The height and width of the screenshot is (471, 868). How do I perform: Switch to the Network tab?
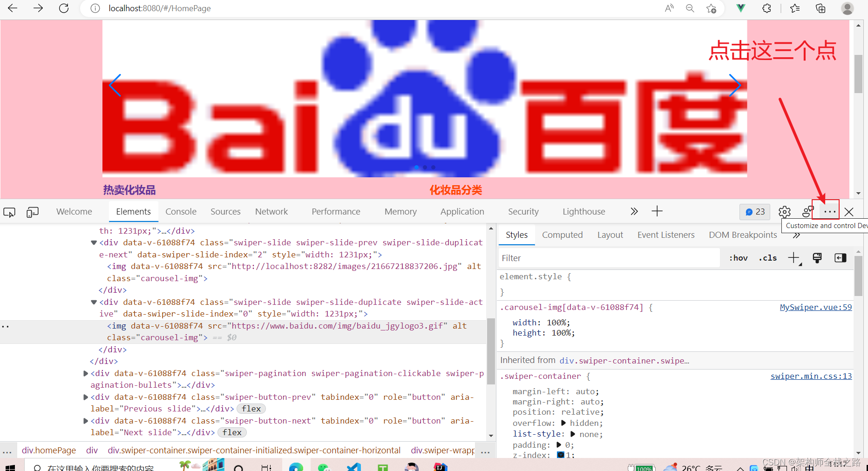click(271, 212)
